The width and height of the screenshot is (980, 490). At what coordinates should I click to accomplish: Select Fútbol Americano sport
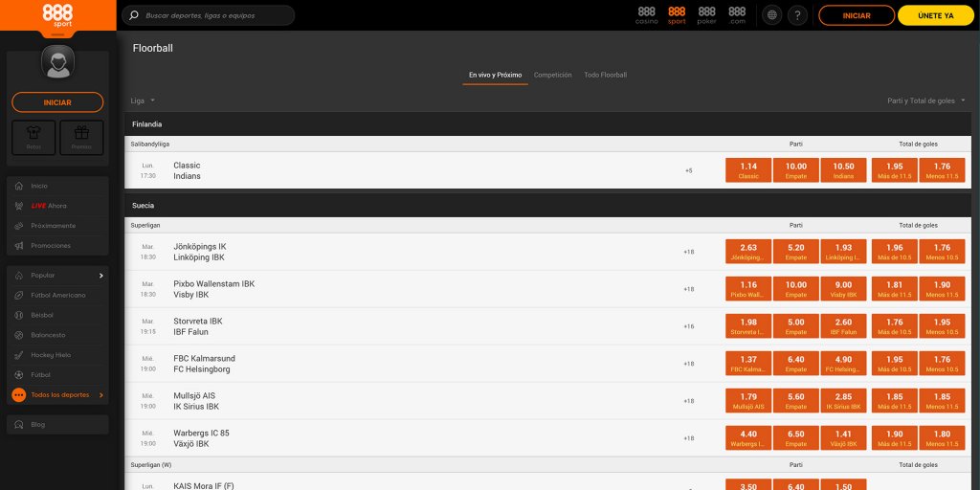tap(57, 295)
